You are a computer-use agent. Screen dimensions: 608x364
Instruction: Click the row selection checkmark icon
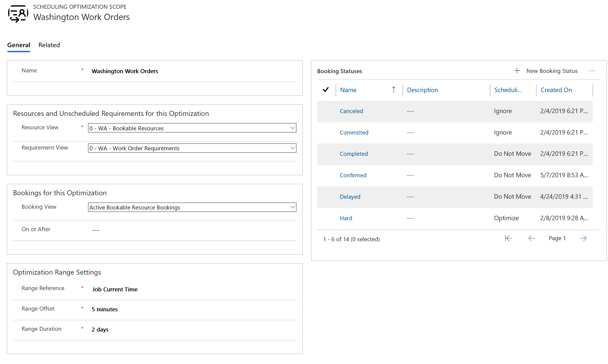pos(326,90)
